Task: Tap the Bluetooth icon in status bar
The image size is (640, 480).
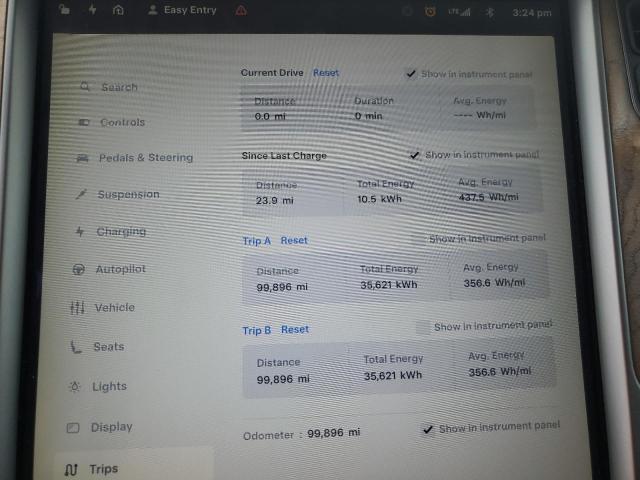Action: (x=489, y=12)
